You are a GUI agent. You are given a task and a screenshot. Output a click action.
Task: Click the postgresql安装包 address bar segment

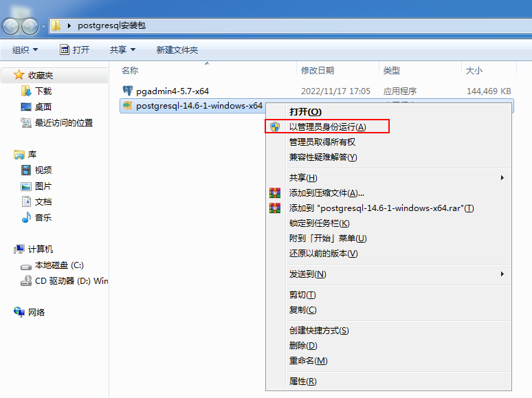point(111,26)
